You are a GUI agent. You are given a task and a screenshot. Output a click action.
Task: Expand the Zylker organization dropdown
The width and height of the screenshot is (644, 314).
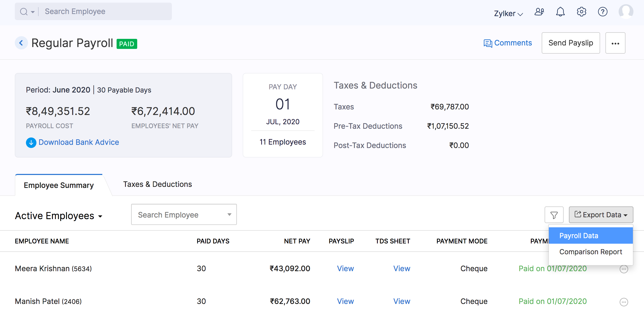[x=508, y=13]
